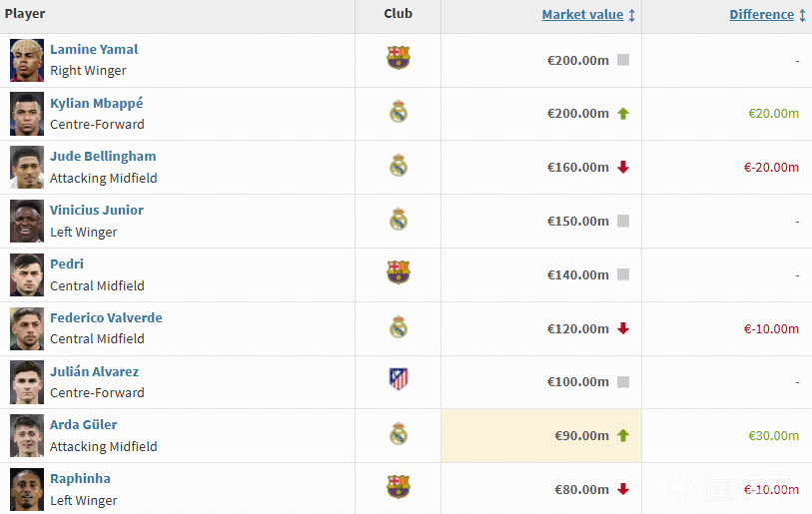Click the Barcelona crest in Lamine Yamal's row
The width and height of the screenshot is (812, 514).
(x=398, y=59)
